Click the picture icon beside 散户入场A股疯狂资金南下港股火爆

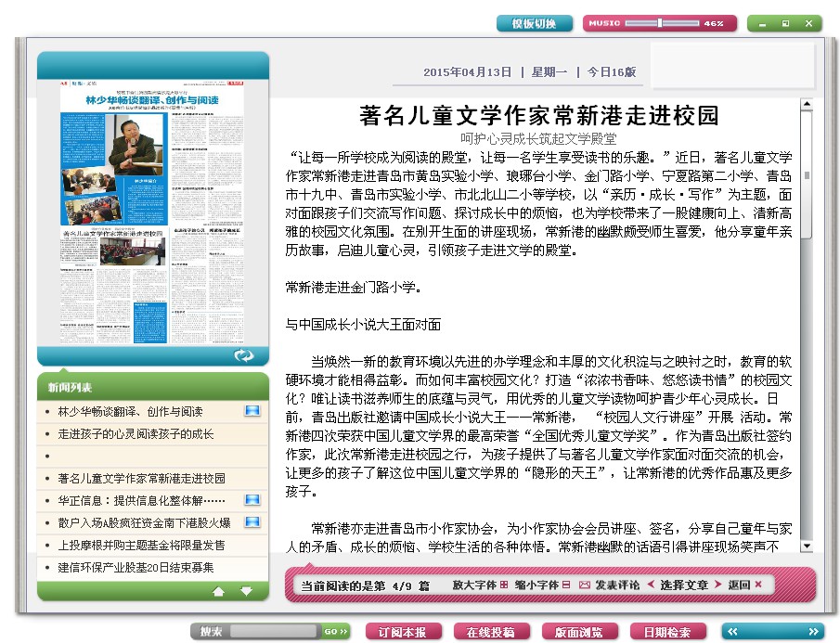252,522
